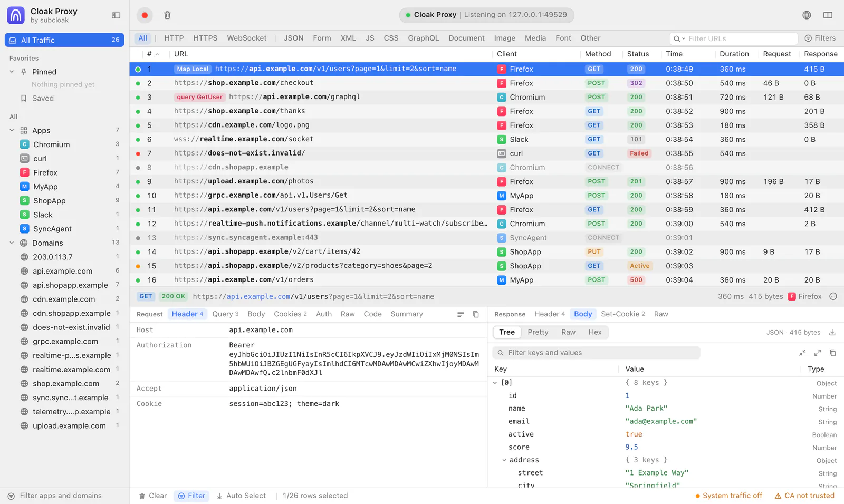Viewport: 844px width, 504px height.
Task: Collapse all tree nodes with the collapse icon
Action: point(802,353)
